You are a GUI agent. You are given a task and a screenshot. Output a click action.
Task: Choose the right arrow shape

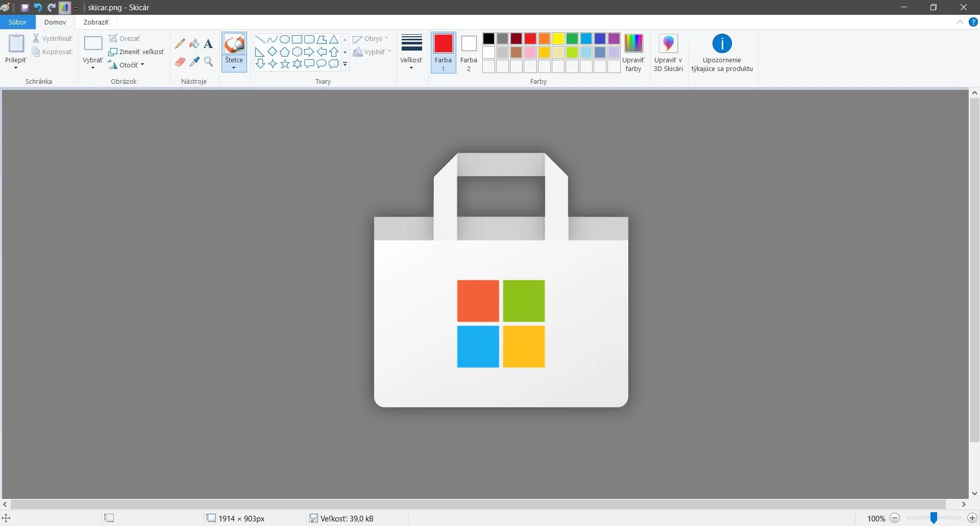click(309, 52)
